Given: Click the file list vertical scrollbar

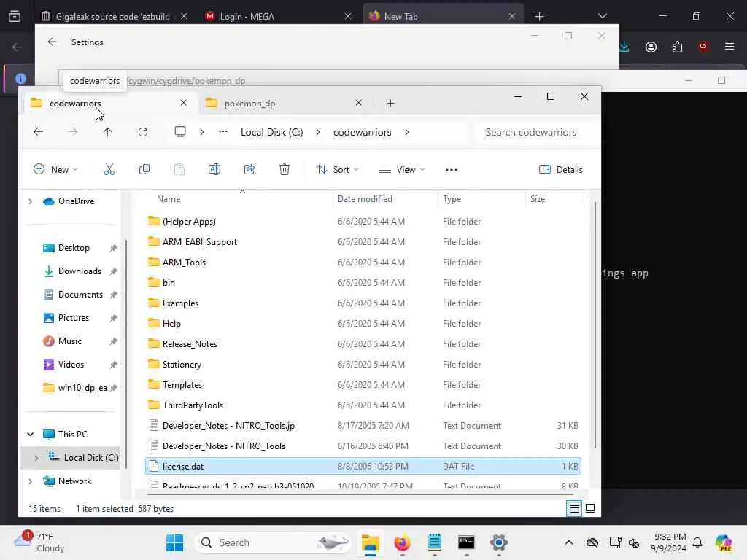Looking at the screenshot, I should pyautogui.click(x=595, y=325).
